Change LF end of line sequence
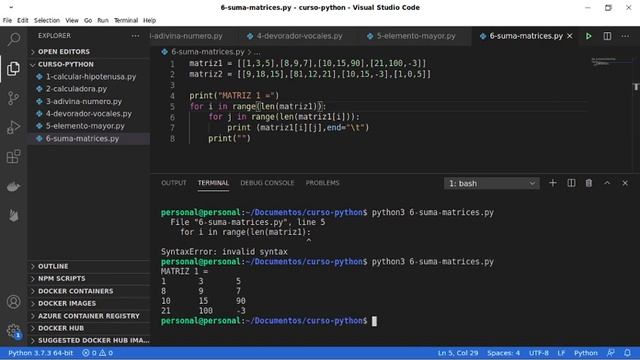 [x=561, y=353]
